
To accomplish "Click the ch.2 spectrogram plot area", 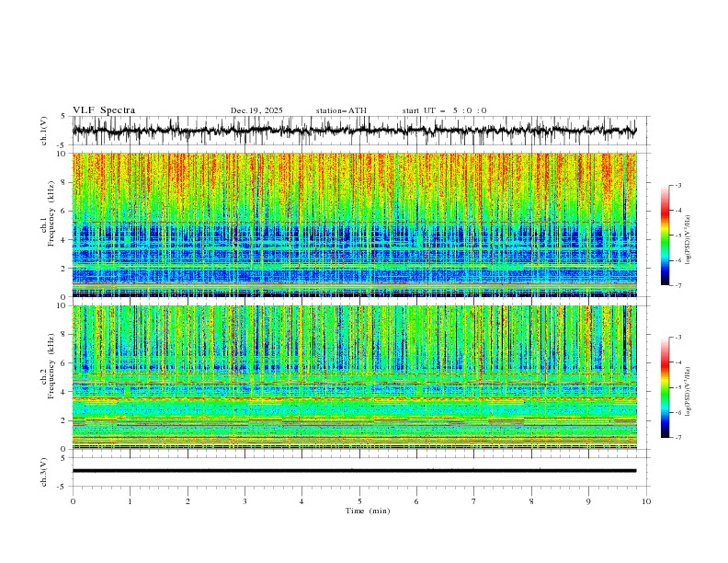I will tap(355, 377).
